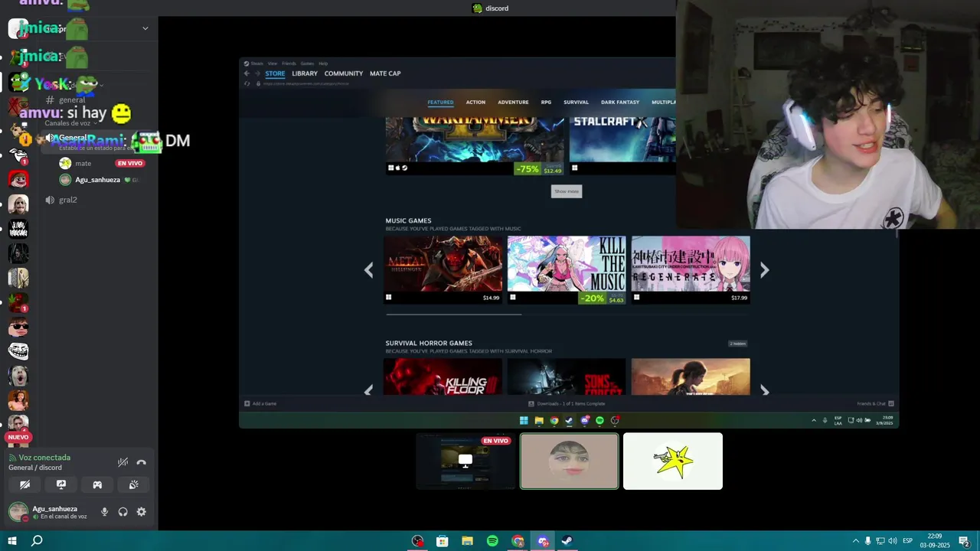Viewport: 980px width, 551px height.
Task: Open Google Chrome from the Windows taskbar
Action: point(518,541)
